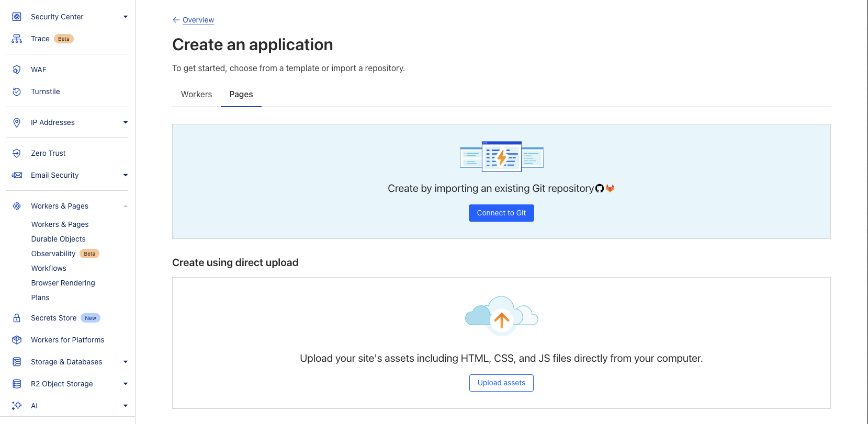Click the IP Addresses location pin icon
868x424 pixels.
(x=17, y=122)
